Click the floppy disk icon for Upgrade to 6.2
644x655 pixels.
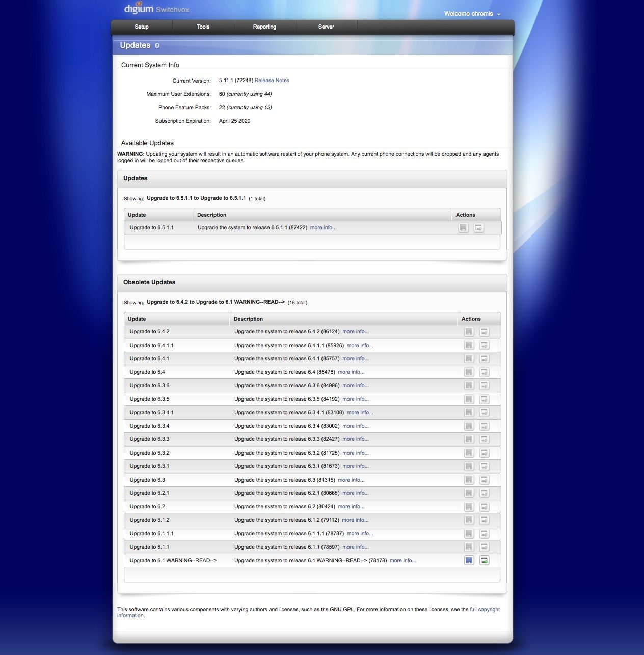469,507
